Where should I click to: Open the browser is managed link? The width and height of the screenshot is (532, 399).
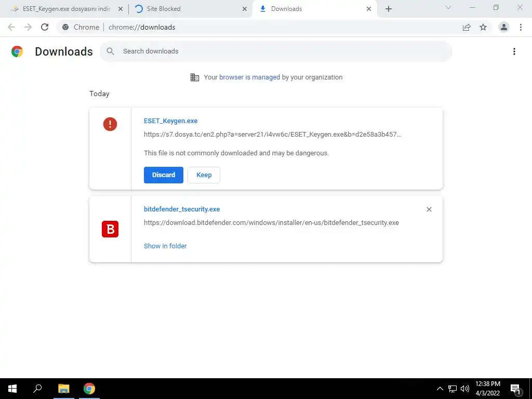[250, 77]
